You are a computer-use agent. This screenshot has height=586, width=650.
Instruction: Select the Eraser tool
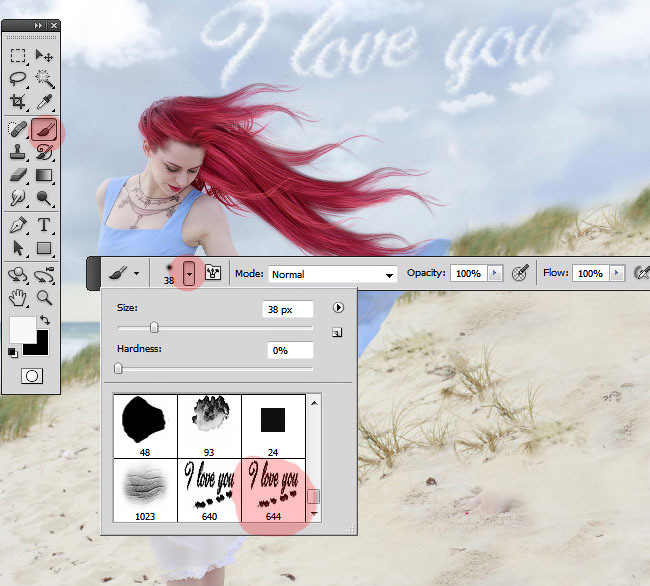coord(18,175)
